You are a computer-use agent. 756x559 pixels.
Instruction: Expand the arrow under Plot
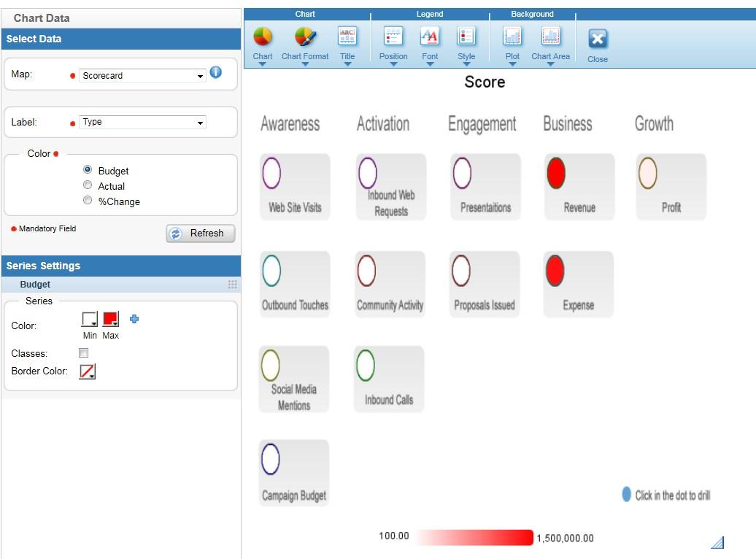pyautogui.click(x=512, y=64)
